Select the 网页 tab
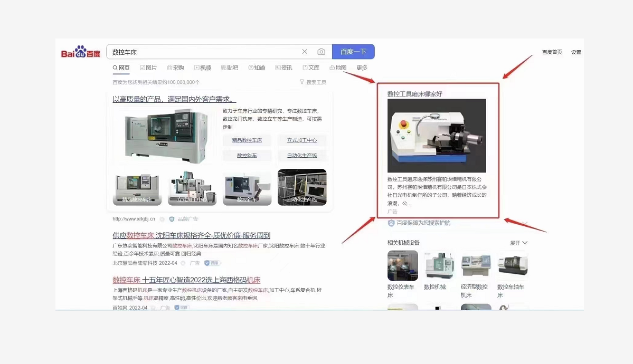The height and width of the screenshot is (364, 633). 121,68
